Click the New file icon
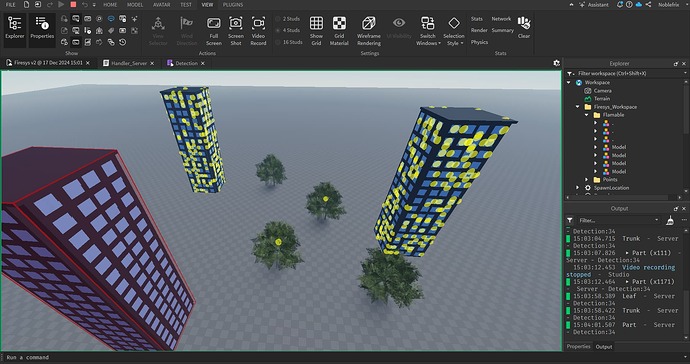This screenshot has height=364, width=690. tap(26, 4)
